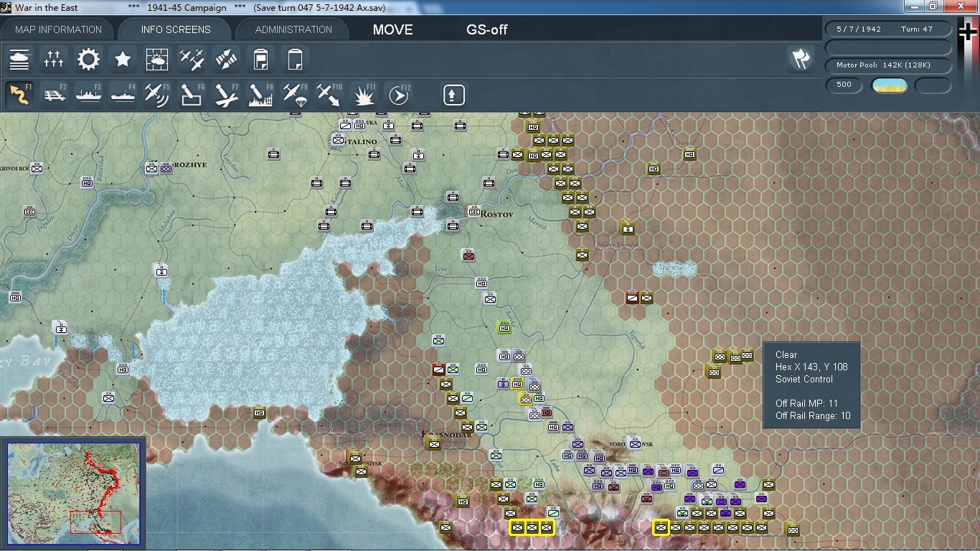Open the Order of Battle tank icon
Viewport: 980px width, 551px height.
coord(19,59)
